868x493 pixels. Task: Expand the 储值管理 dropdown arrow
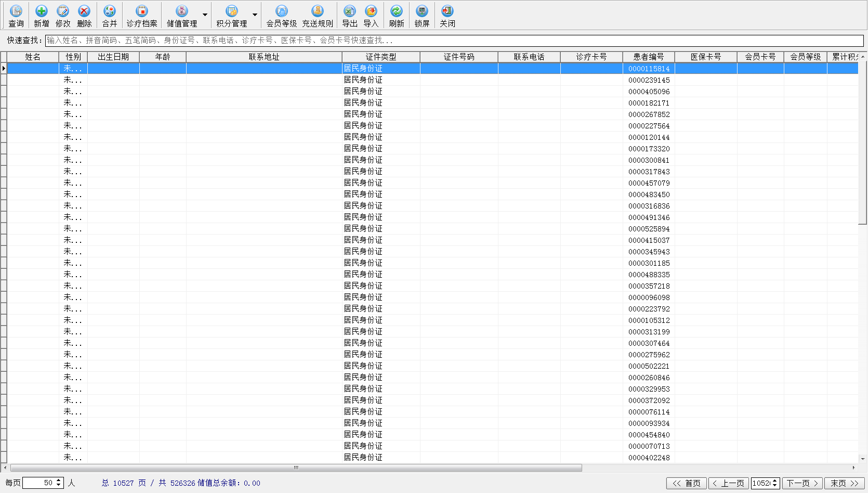205,15
